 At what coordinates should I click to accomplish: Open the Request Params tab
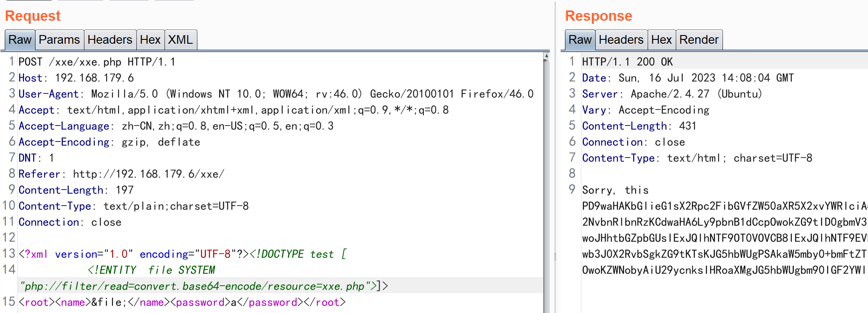point(59,40)
